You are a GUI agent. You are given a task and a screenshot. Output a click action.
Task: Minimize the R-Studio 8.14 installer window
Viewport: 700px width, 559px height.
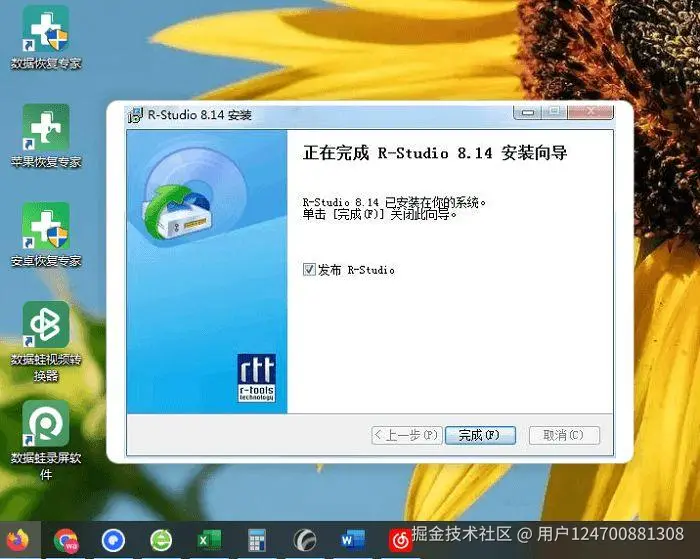click(x=528, y=112)
